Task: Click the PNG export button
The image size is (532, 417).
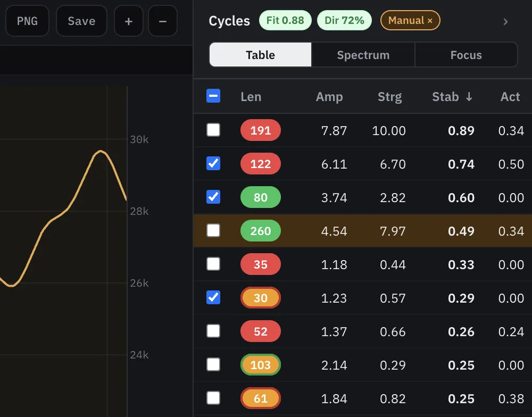Action: [28, 21]
